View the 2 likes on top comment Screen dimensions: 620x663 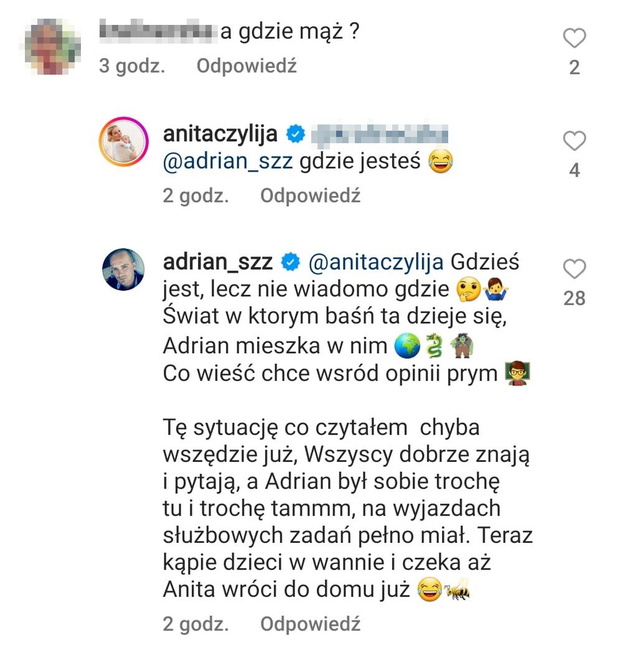(574, 68)
